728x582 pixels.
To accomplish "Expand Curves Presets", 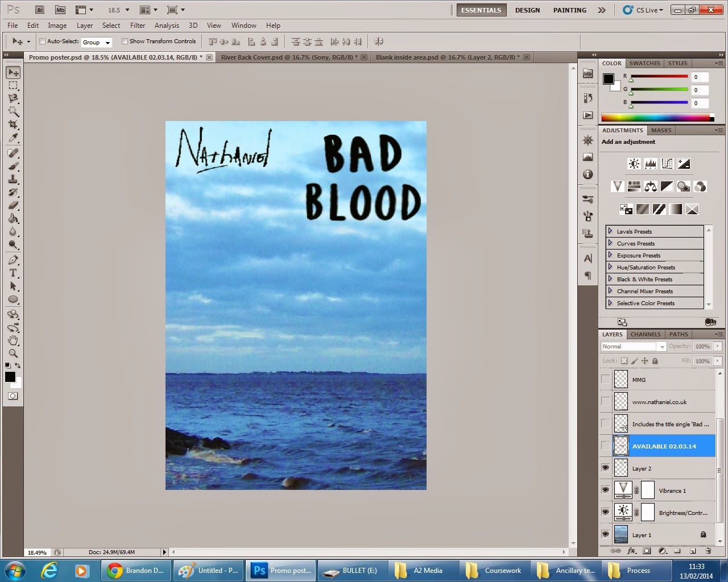I will click(x=610, y=243).
